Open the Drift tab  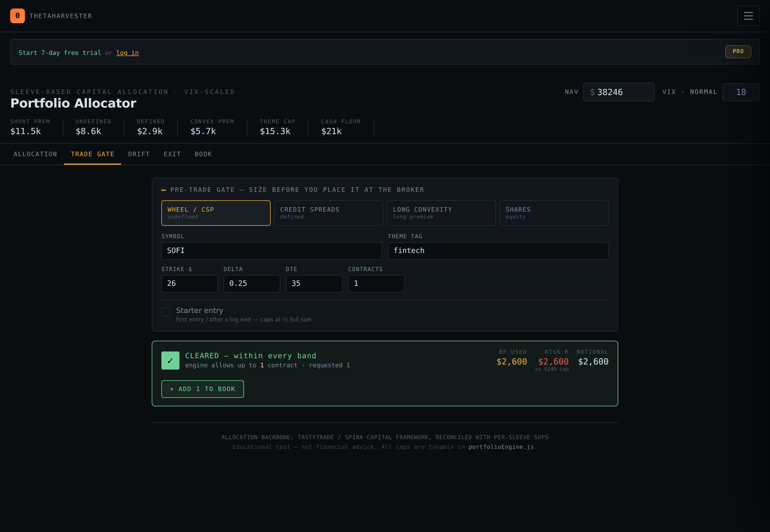coord(139,154)
